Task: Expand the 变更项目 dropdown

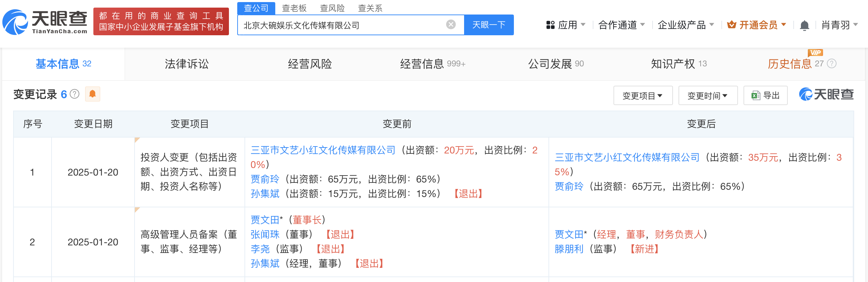Action: click(643, 95)
